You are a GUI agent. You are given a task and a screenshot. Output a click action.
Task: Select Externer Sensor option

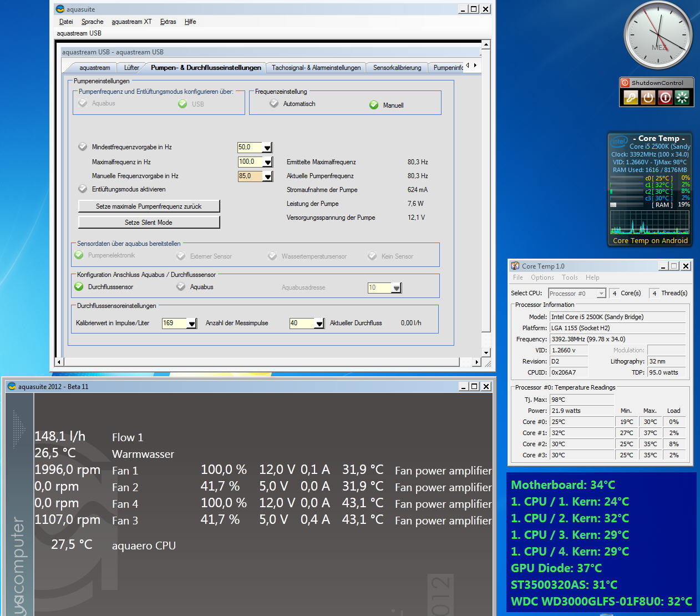181,256
